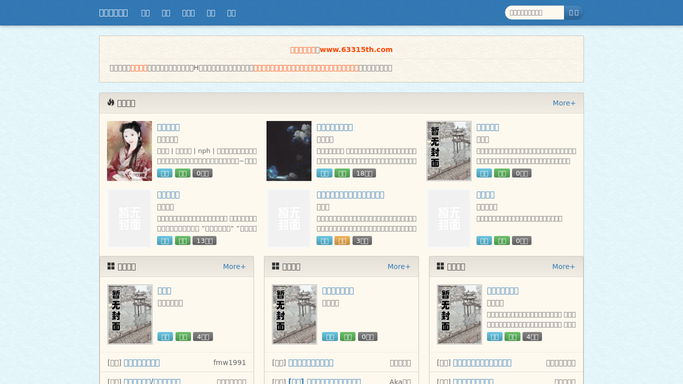Screen dimensions: 683x384
Task: Click the search input field in header
Action: [534, 13]
